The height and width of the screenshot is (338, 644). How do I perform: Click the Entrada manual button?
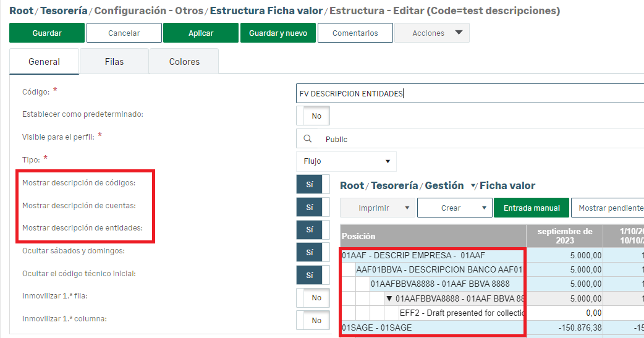coord(532,208)
